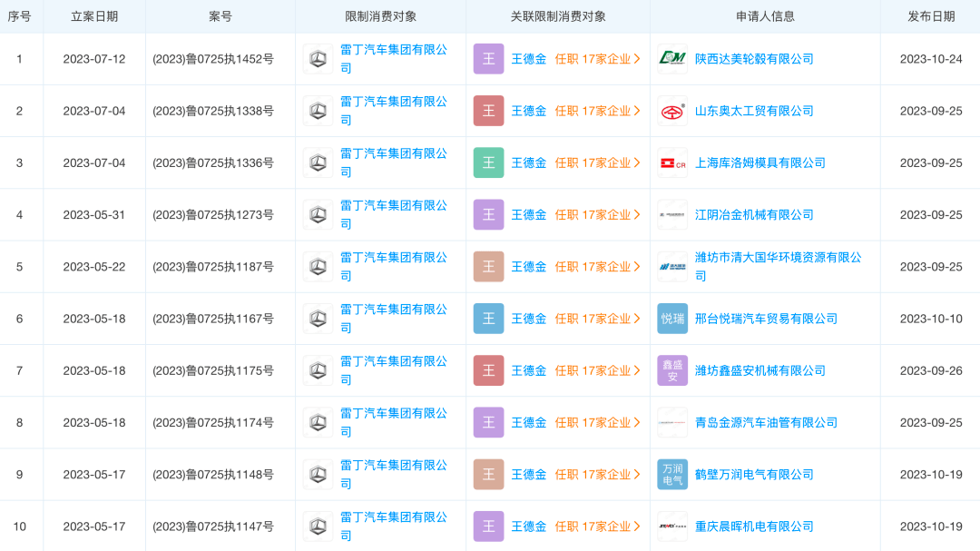
Task: Open 江阴冶金机械有限公司 link
Action: pyautogui.click(x=754, y=215)
